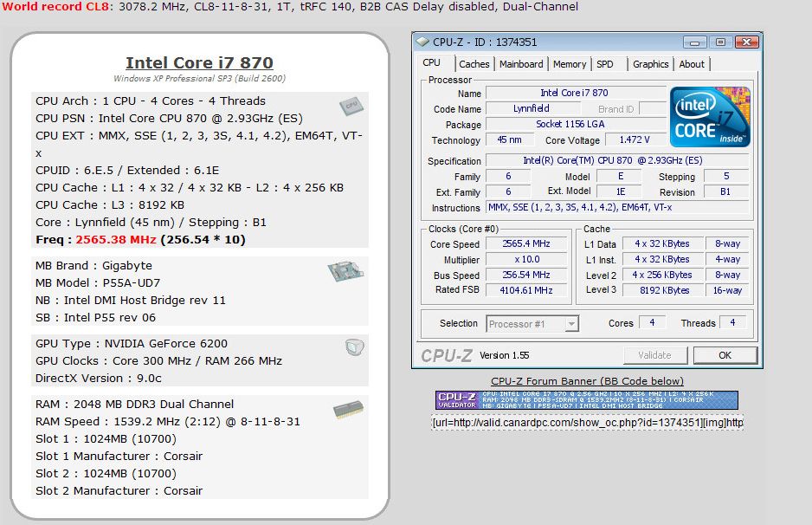Click the SB : Intel P55 rev 06 line
This screenshot has height=525, width=812.
(x=95, y=318)
